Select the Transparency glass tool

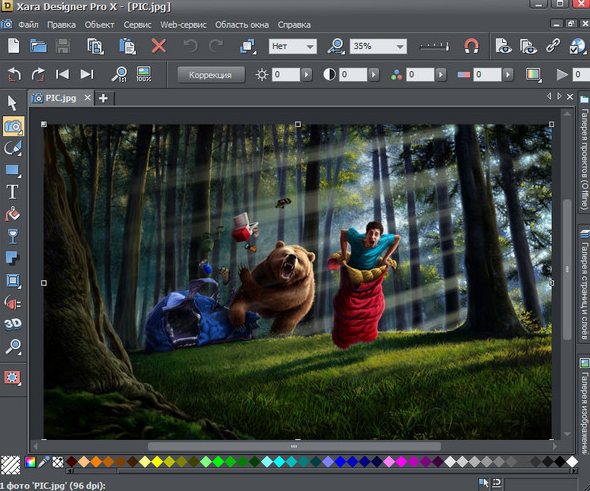[x=12, y=236]
